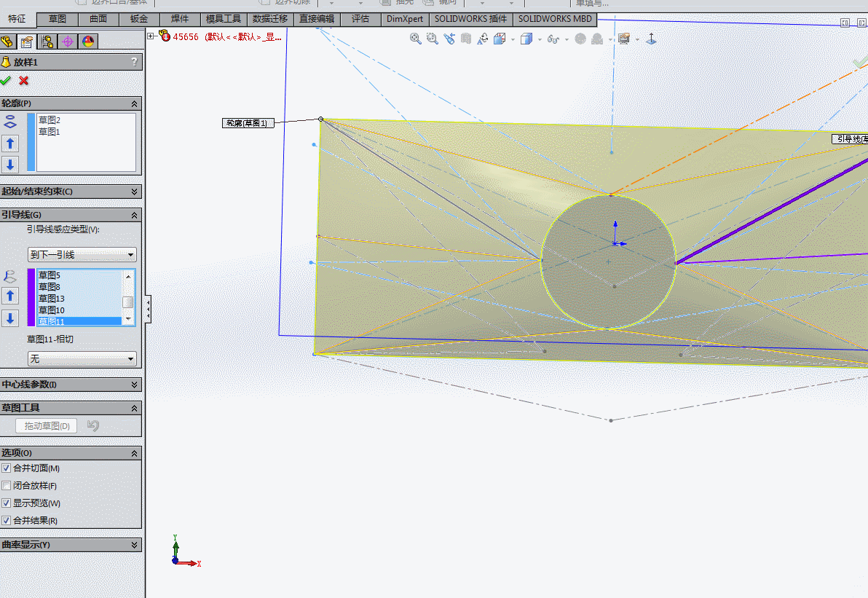
Task: Expand the 曲率显示(Y) section
Action: pos(134,545)
